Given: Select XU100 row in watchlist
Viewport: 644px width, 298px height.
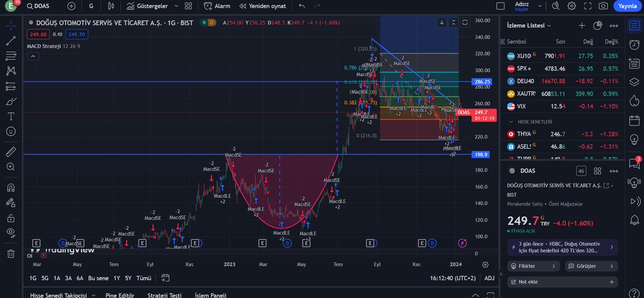Looking at the screenshot, I should (562, 56).
